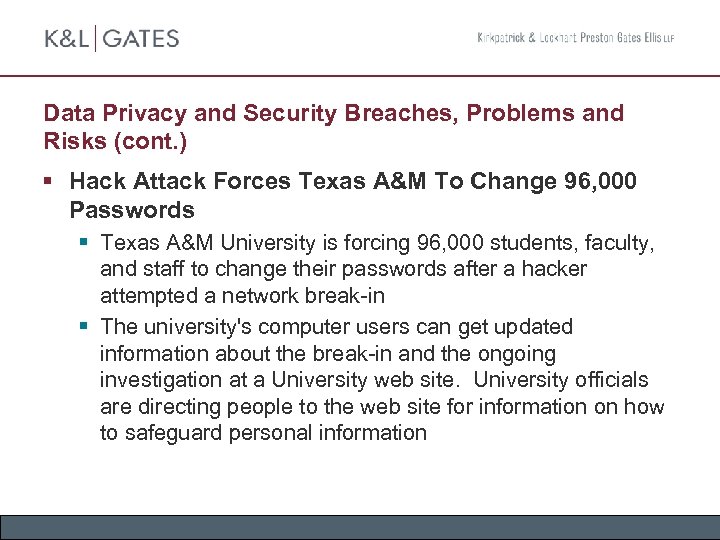Viewport: 720px width, 540px height.
Task: Click the line 'and staff to change their passwords'
Action: [x=343, y=269]
